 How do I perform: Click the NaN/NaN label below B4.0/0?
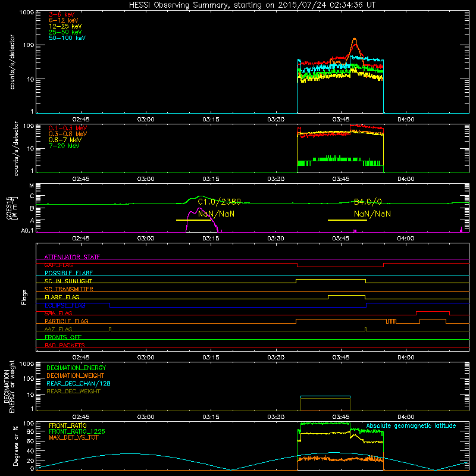coord(372,214)
